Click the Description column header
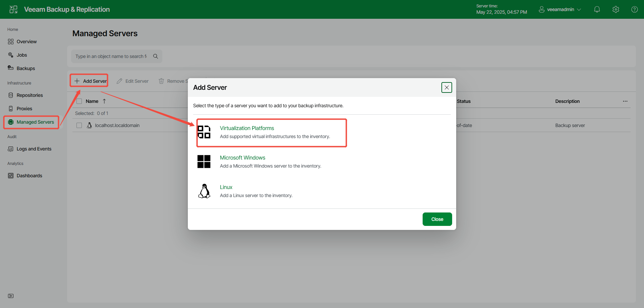 568,101
